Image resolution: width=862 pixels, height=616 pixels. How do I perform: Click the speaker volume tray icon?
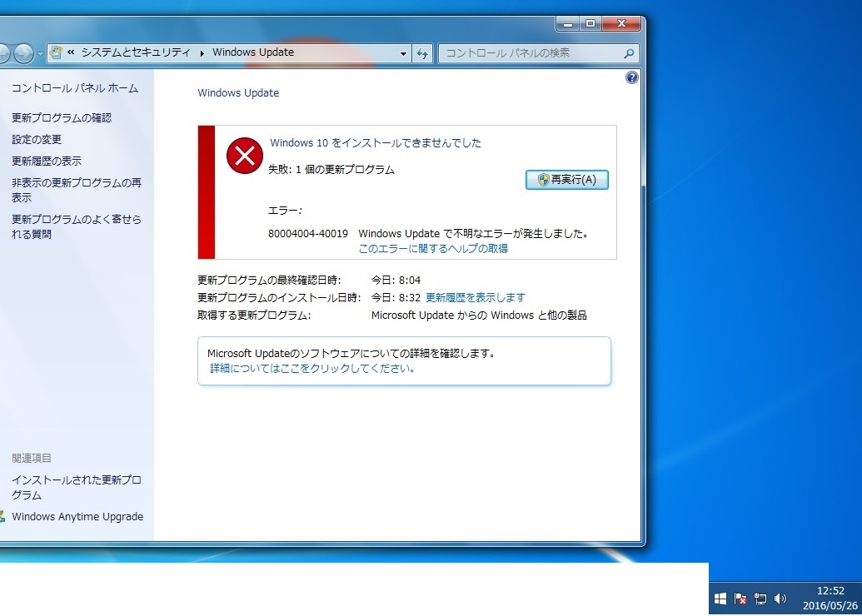(780, 599)
